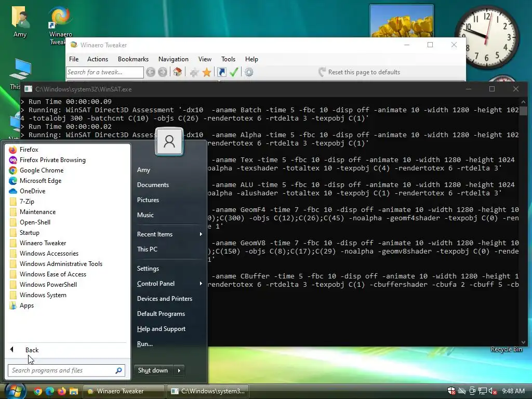Screen dimensions: 532x399
Task: Expand the Recent Items submenu
Action: pyautogui.click(x=170, y=234)
